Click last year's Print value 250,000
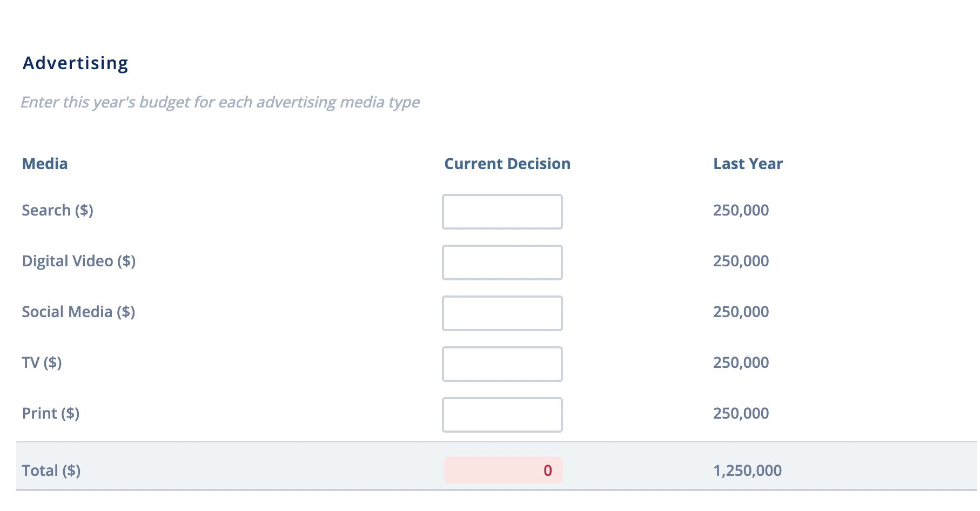The width and height of the screenshot is (980, 511). click(x=741, y=413)
